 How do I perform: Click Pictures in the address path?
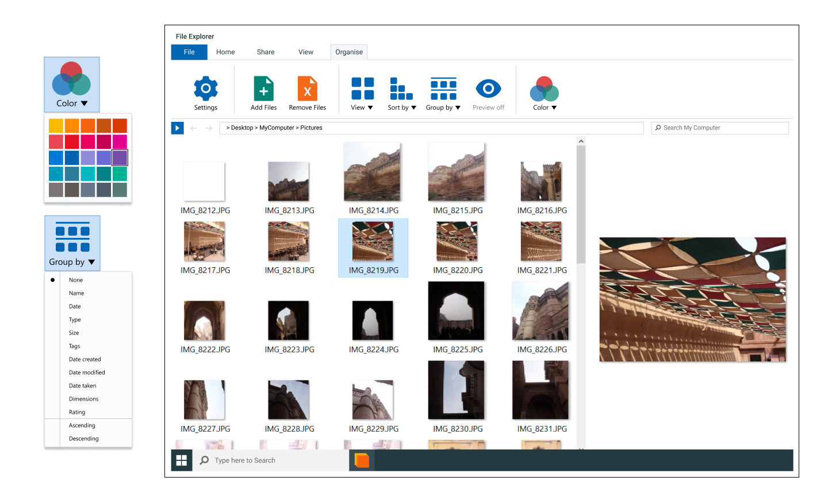click(311, 128)
